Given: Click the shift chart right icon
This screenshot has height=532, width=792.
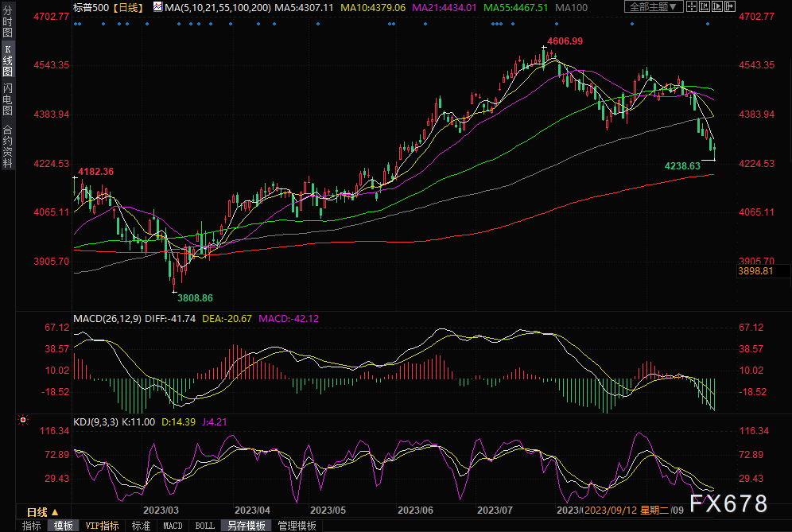Looking at the screenshot, I should tap(730, 6).
